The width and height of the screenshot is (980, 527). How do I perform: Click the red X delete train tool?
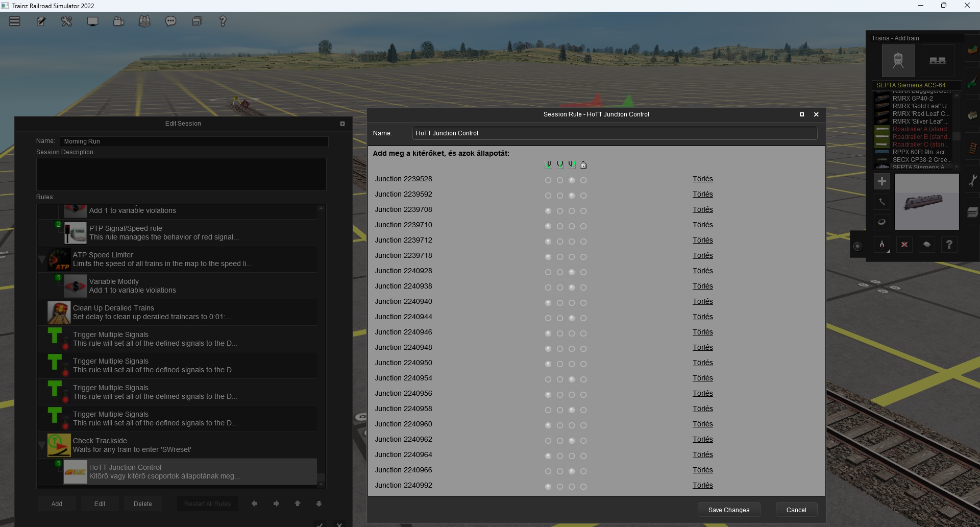(x=904, y=245)
